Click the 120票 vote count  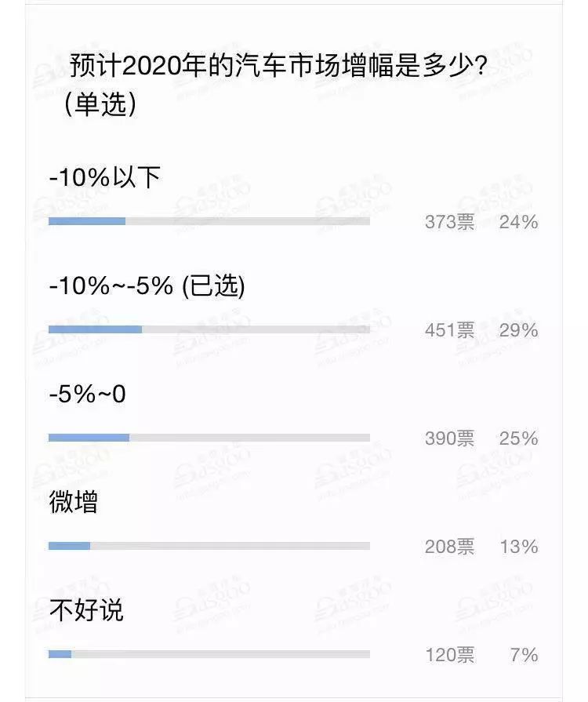449,655
